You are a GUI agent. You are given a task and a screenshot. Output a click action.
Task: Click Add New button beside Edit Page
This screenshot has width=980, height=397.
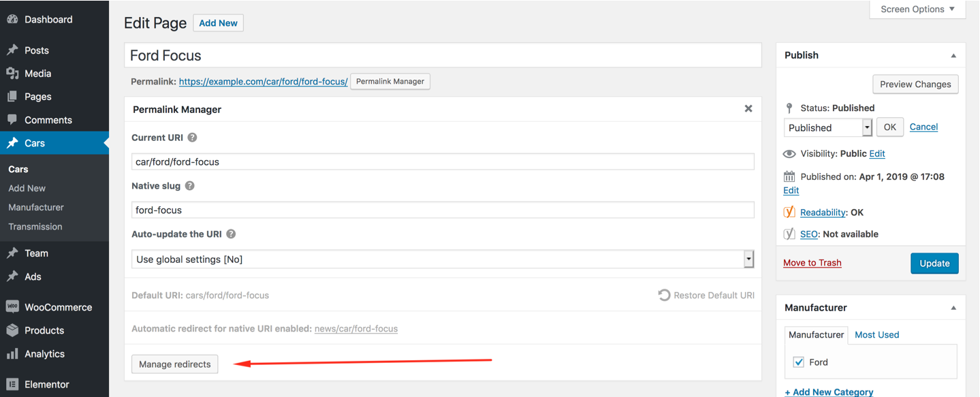tap(219, 23)
